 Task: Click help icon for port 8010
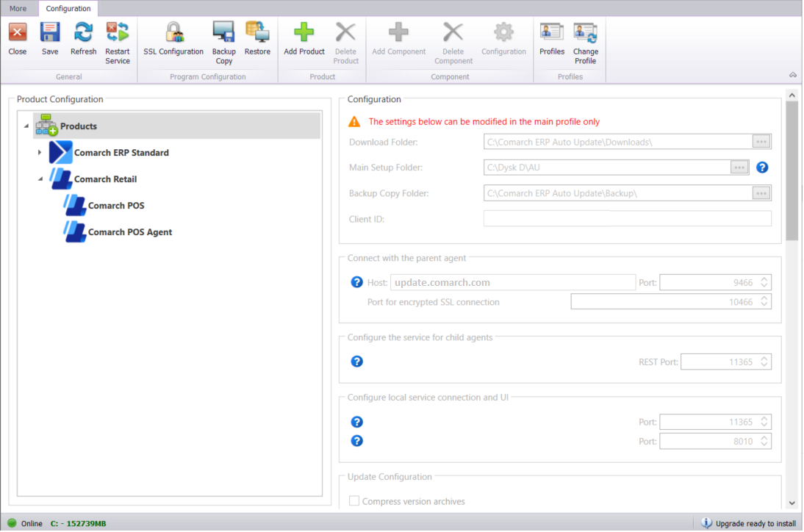tap(357, 442)
